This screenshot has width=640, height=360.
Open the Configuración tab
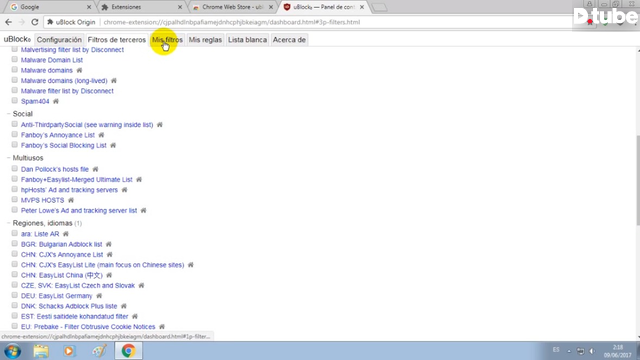pos(59,40)
